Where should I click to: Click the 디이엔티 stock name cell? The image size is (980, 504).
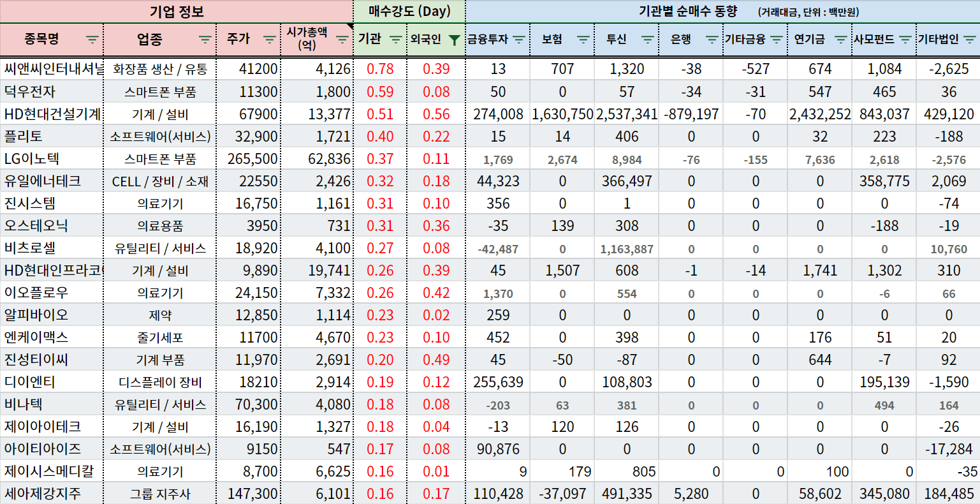coord(52,382)
